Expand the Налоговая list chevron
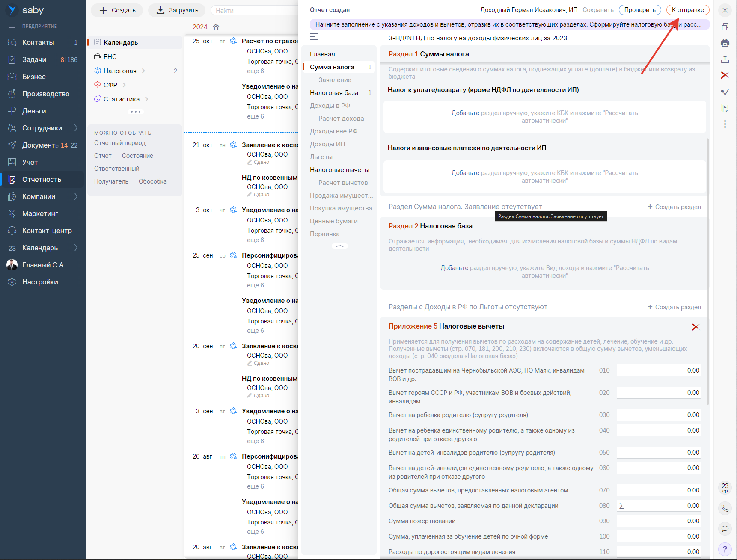The height and width of the screenshot is (560, 737). pos(143,71)
